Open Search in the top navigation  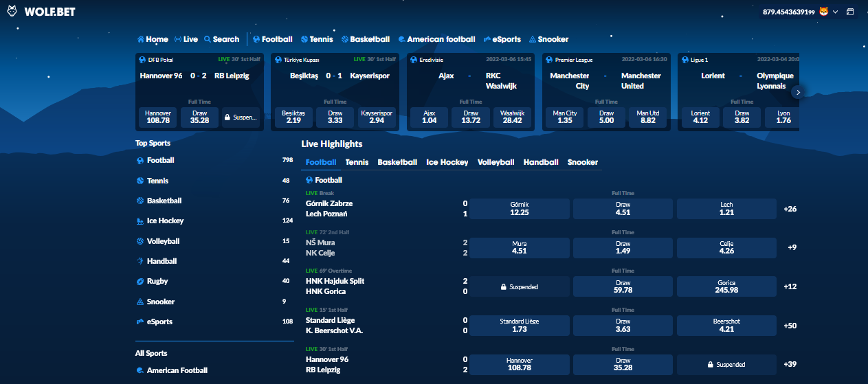(x=221, y=39)
